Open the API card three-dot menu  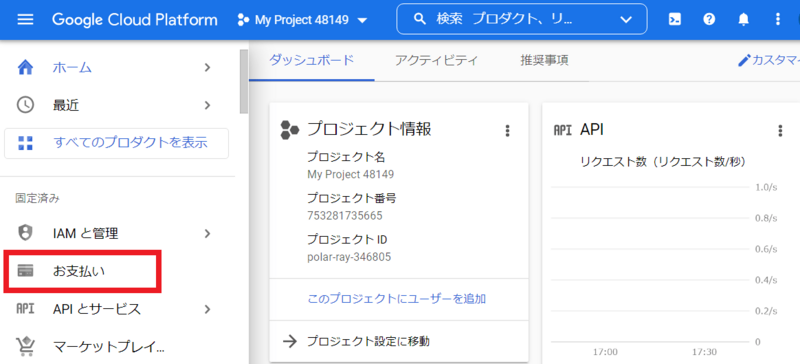pos(780,131)
